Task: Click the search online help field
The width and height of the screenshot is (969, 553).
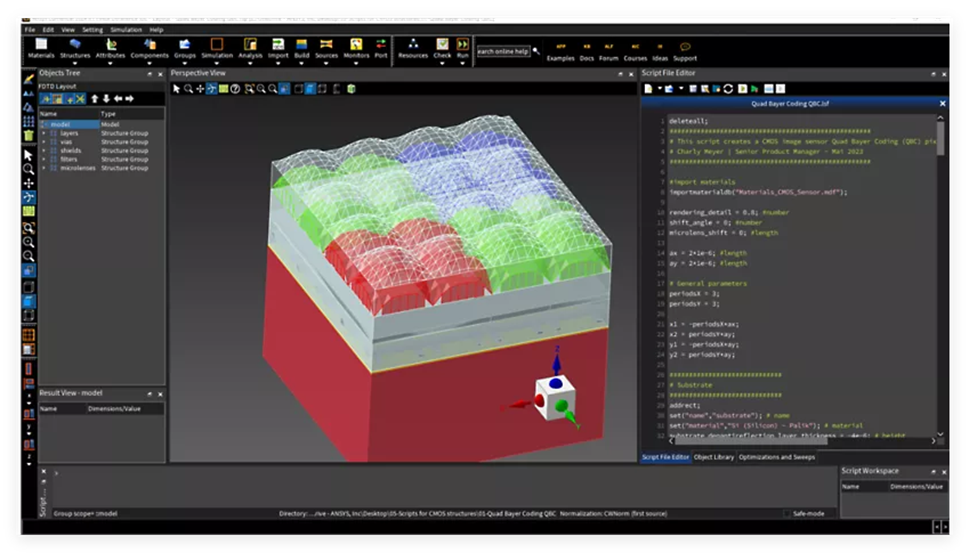Action: [503, 51]
